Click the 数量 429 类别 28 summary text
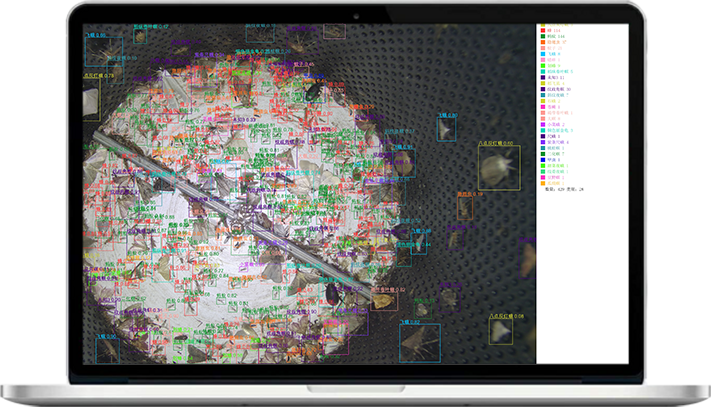The width and height of the screenshot is (711, 407). (x=564, y=190)
